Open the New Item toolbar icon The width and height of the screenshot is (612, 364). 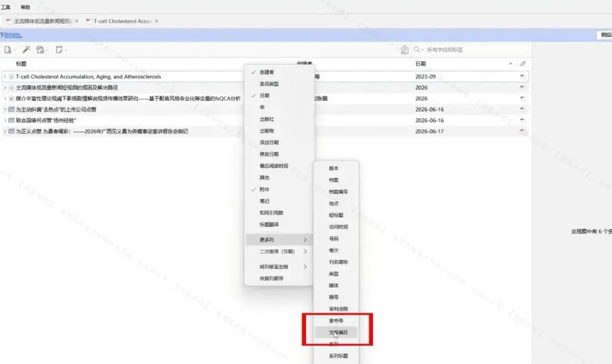click(8, 50)
